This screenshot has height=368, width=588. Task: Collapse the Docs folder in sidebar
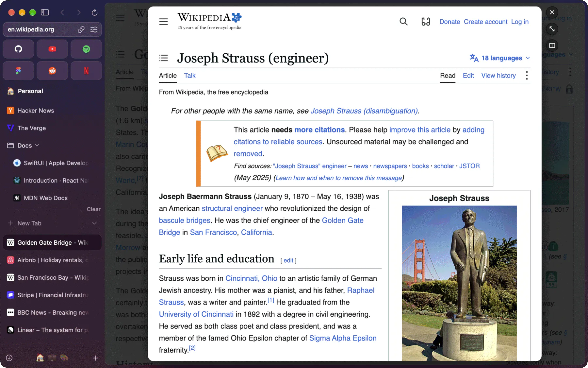[37, 145]
